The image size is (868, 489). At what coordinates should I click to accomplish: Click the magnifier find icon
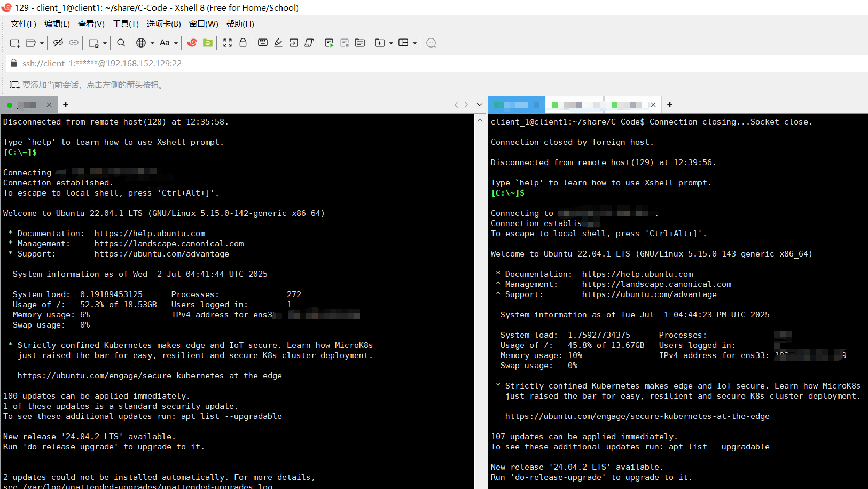point(121,43)
